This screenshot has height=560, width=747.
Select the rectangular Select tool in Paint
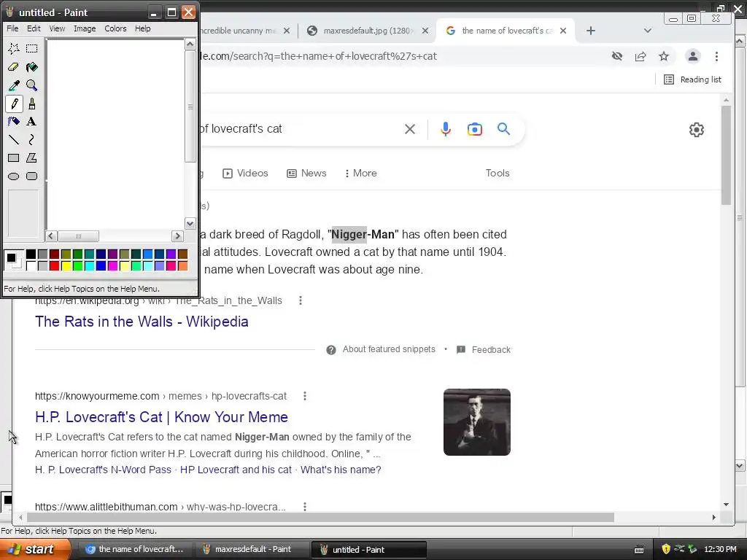[32, 49]
